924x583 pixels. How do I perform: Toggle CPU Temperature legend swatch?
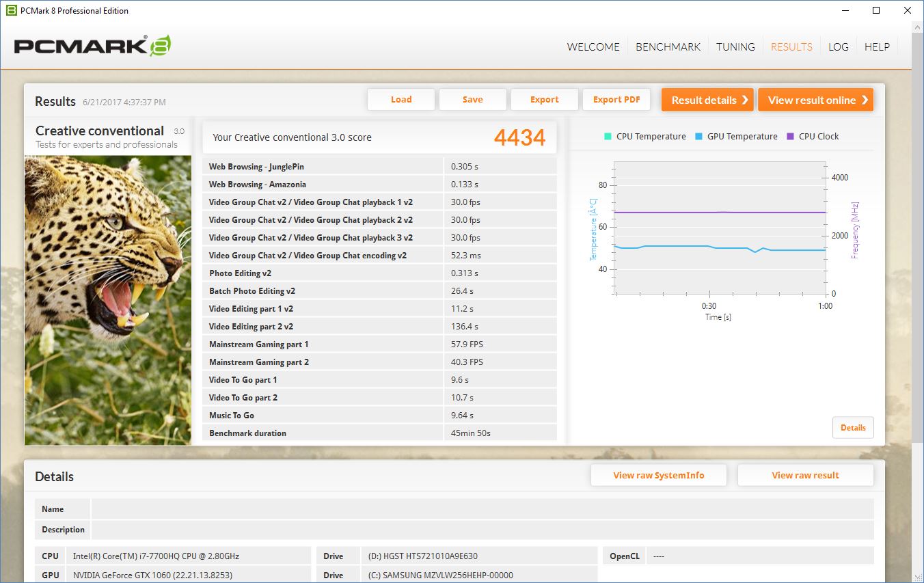pyautogui.click(x=608, y=137)
